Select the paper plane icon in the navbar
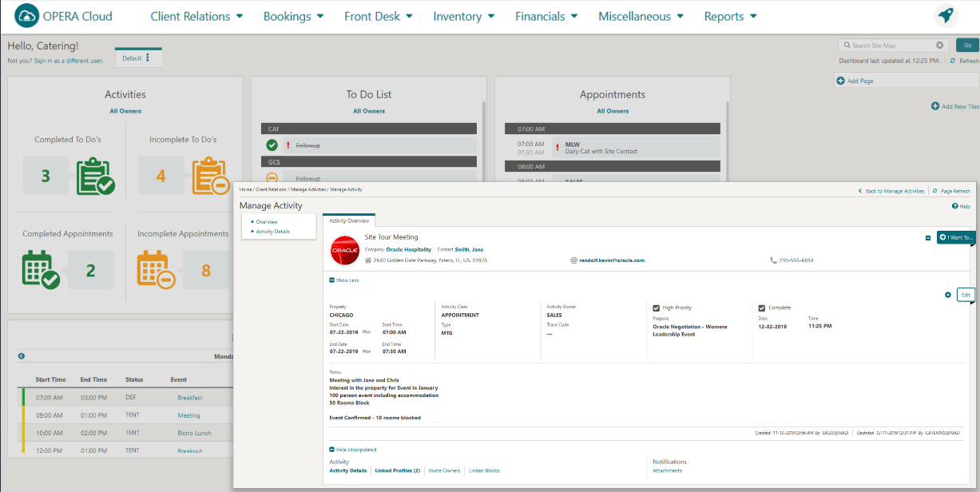The height and width of the screenshot is (492, 980). [x=946, y=15]
